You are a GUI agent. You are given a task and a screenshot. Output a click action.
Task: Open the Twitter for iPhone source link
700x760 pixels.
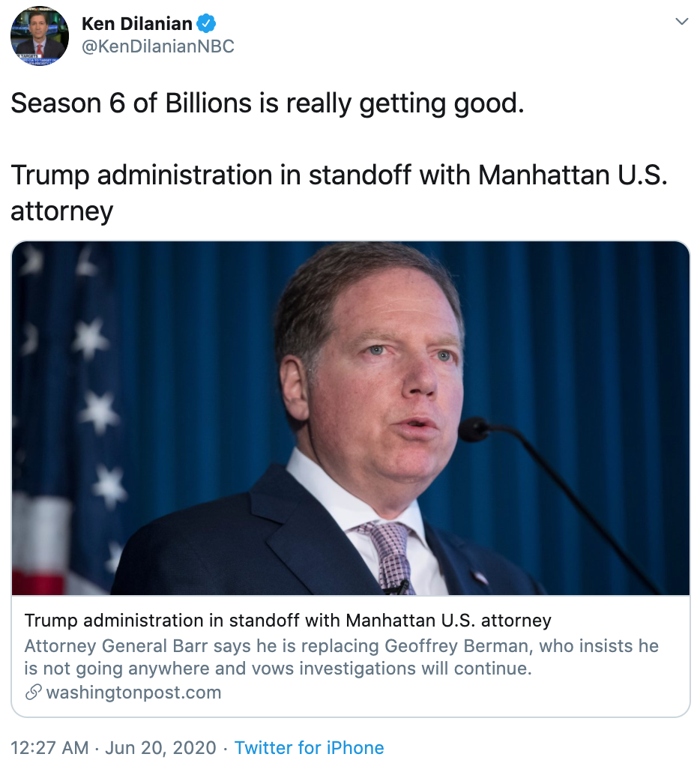tap(309, 748)
